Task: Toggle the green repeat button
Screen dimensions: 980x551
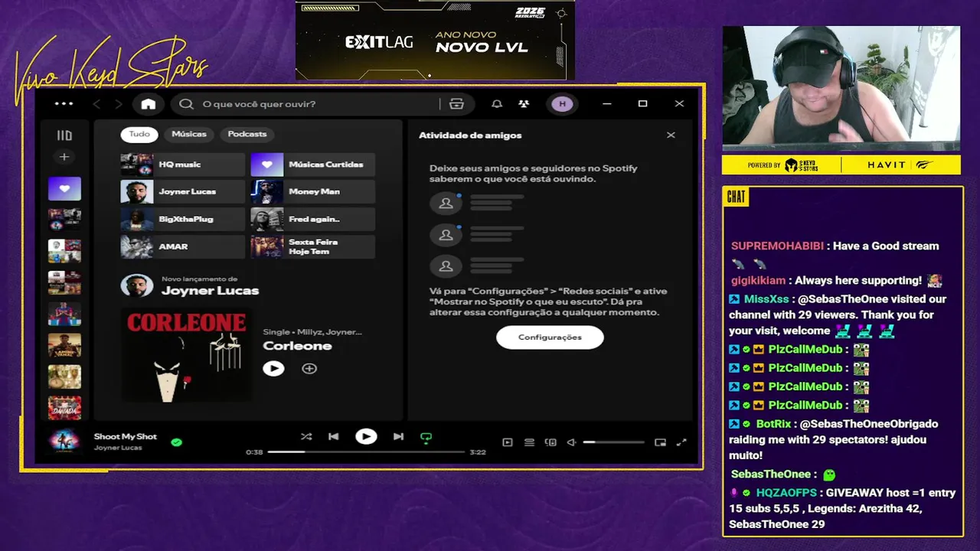Action: coord(426,438)
